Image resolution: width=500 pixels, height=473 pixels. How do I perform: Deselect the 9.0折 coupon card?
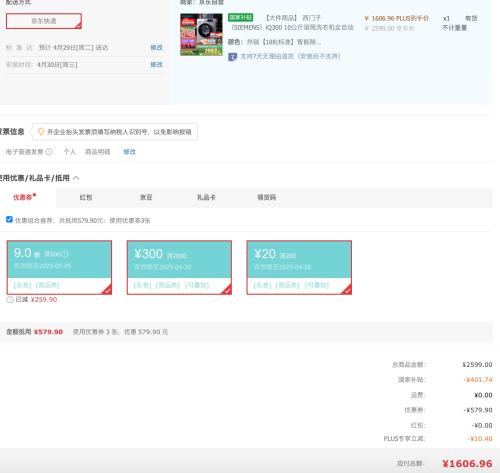(59, 267)
